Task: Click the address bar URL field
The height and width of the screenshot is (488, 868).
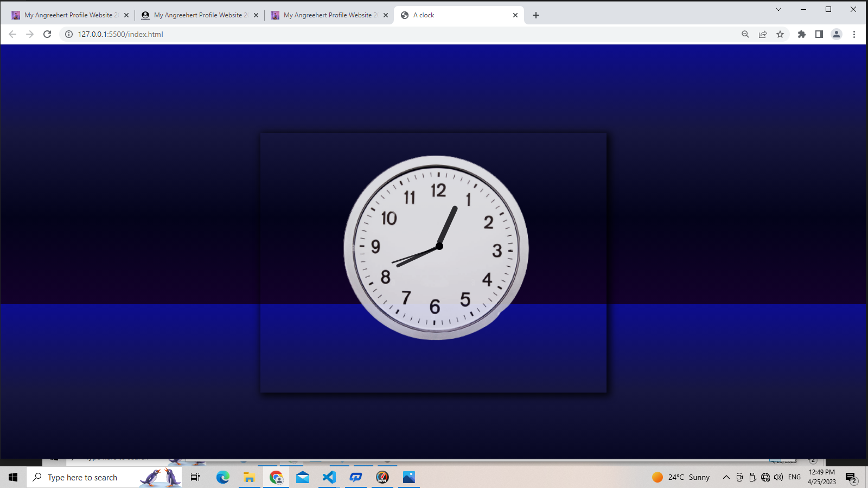Action: (380, 34)
